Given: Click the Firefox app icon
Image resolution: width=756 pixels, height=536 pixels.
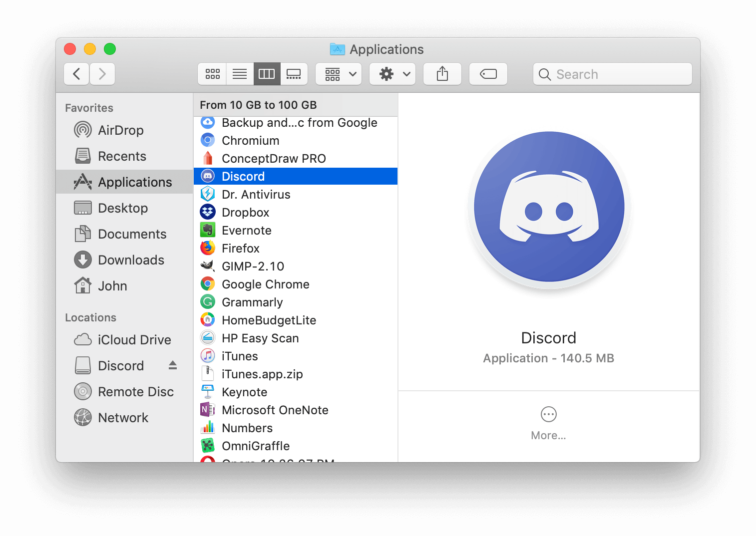Looking at the screenshot, I should click(208, 248).
